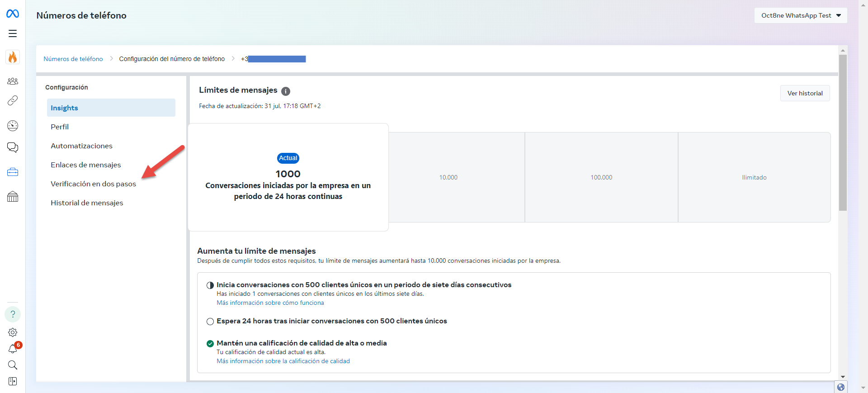This screenshot has height=393, width=868.
Task: Expand the Oct8ne WhatsApp Test dropdown
Action: (x=800, y=15)
